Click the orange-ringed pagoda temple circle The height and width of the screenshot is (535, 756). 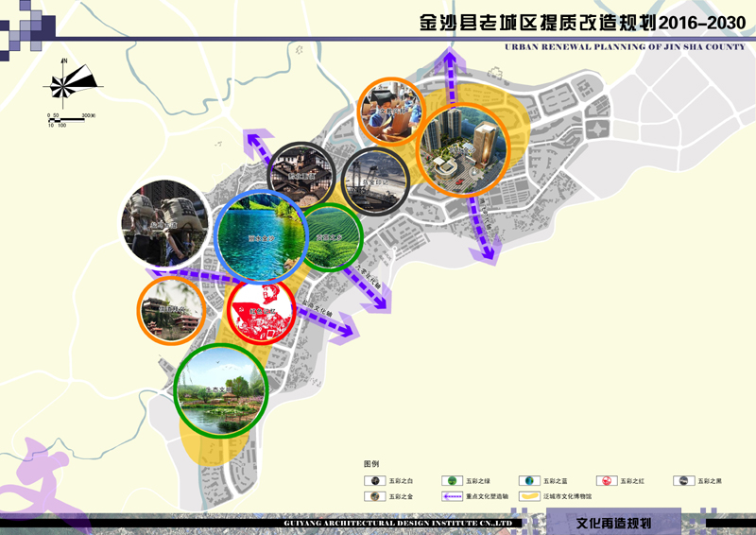coord(171,310)
